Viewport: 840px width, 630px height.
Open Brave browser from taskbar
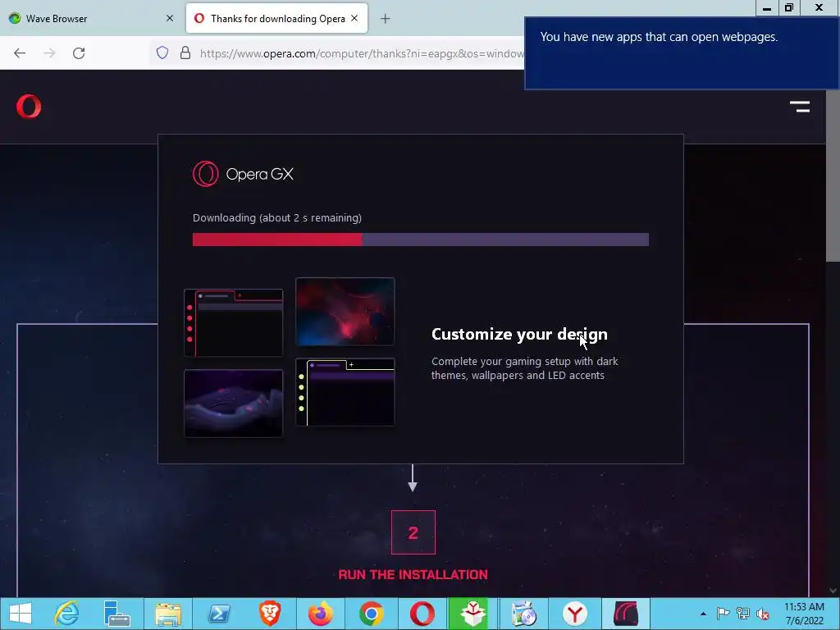(270, 614)
